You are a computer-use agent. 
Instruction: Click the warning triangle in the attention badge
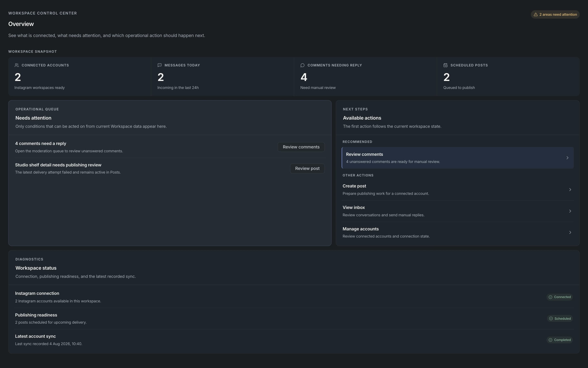(x=536, y=15)
